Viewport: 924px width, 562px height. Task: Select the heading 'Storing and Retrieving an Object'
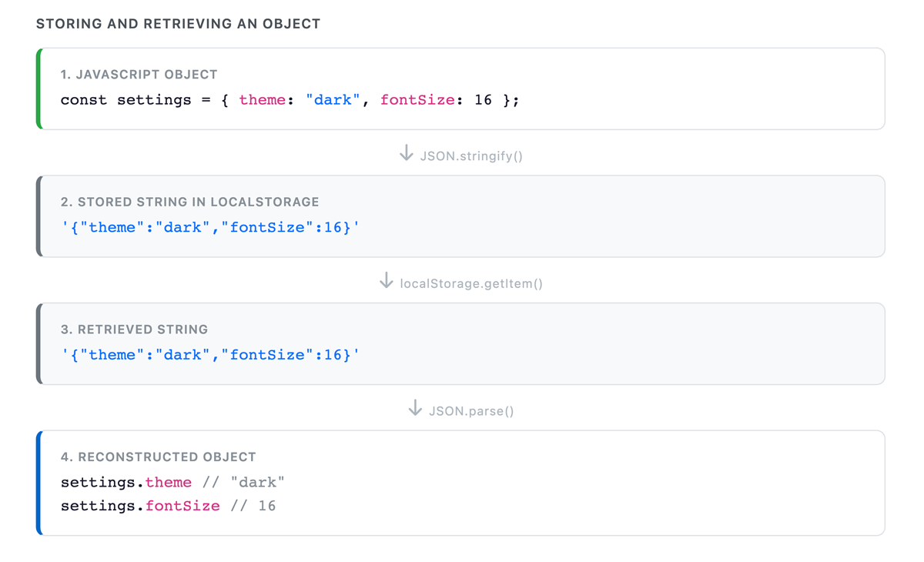[x=179, y=24]
